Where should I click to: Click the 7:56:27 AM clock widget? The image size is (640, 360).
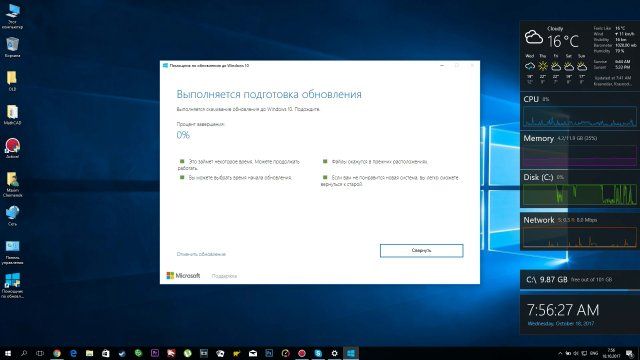tap(563, 310)
